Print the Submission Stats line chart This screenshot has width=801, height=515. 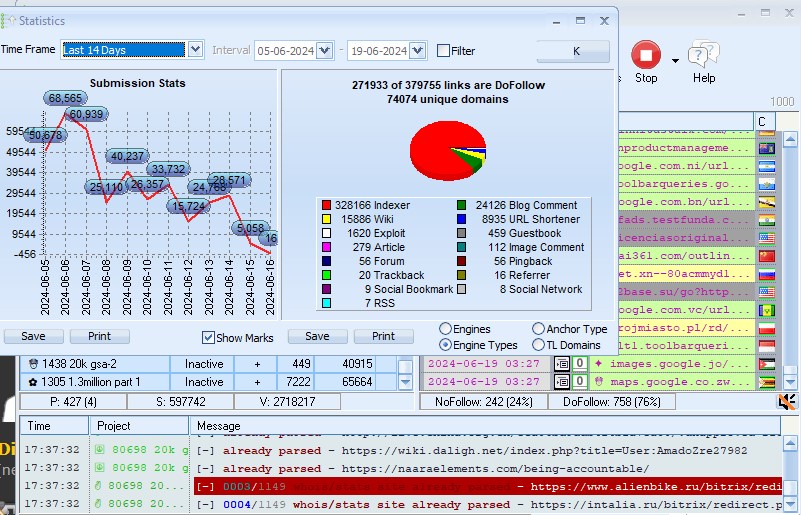99,336
